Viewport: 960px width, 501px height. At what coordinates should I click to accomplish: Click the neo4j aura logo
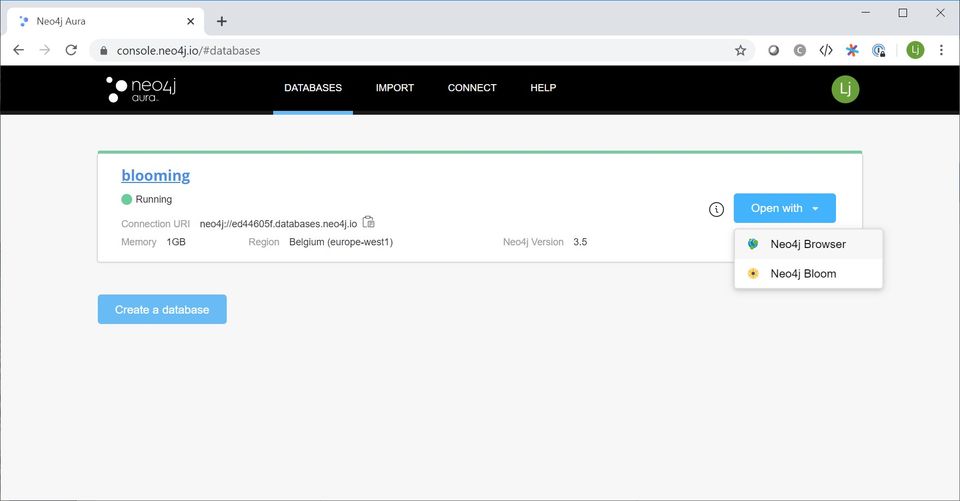click(x=141, y=89)
